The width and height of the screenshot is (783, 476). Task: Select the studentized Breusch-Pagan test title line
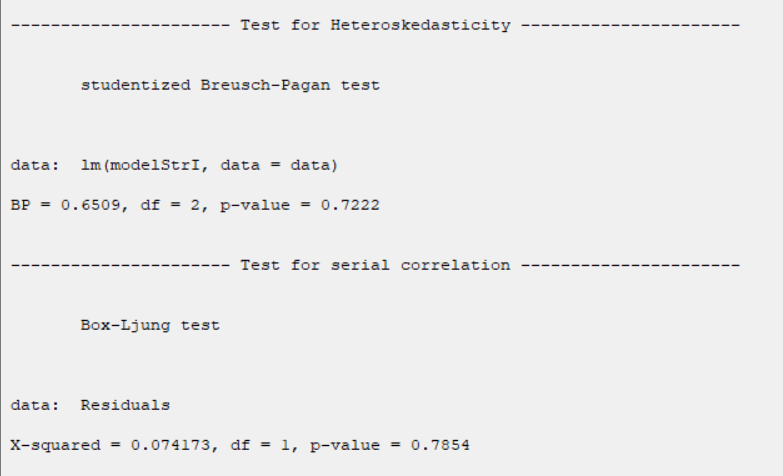point(230,85)
